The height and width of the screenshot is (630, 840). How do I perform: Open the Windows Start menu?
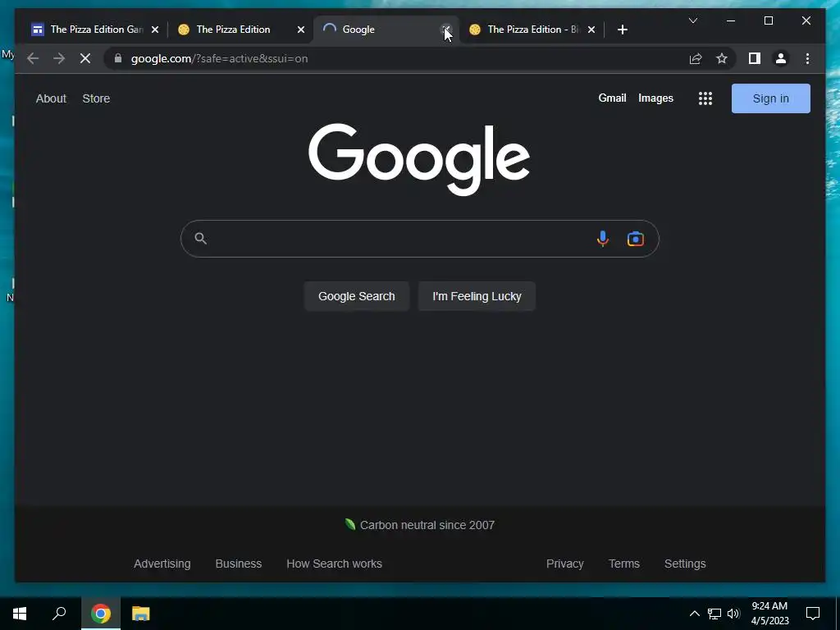[20, 614]
